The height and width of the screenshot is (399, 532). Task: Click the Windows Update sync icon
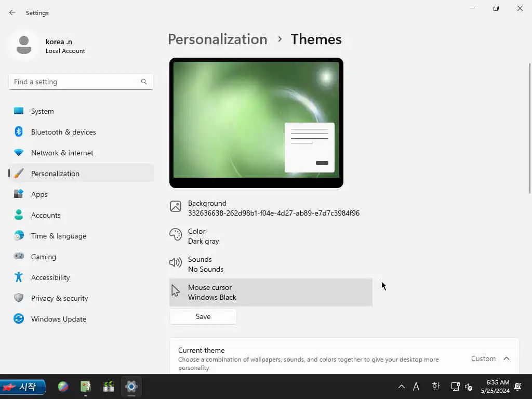(x=19, y=318)
